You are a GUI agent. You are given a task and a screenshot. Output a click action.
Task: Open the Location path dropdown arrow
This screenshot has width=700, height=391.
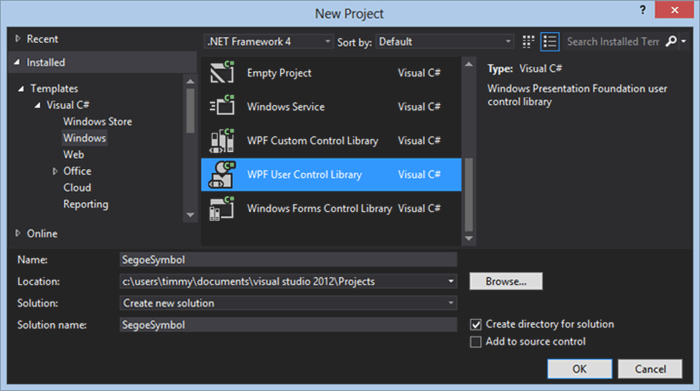point(451,281)
